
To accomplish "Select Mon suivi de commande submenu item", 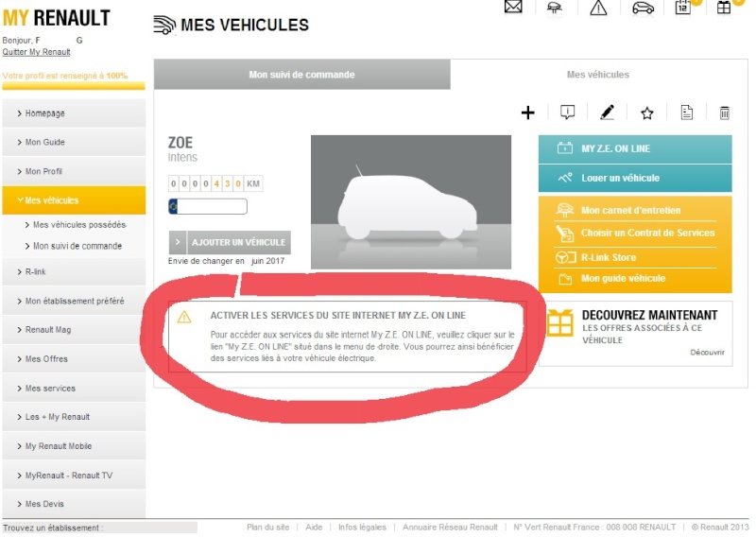I will [77, 246].
